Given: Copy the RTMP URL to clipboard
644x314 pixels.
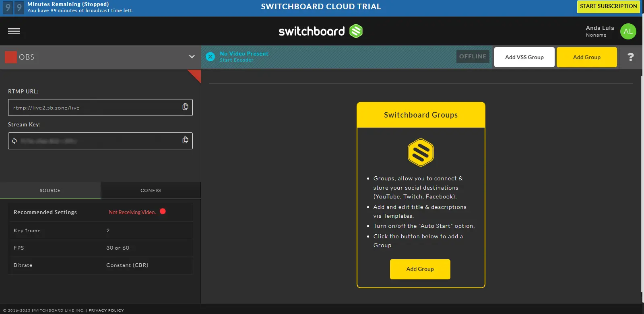Looking at the screenshot, I should point(185,107).
